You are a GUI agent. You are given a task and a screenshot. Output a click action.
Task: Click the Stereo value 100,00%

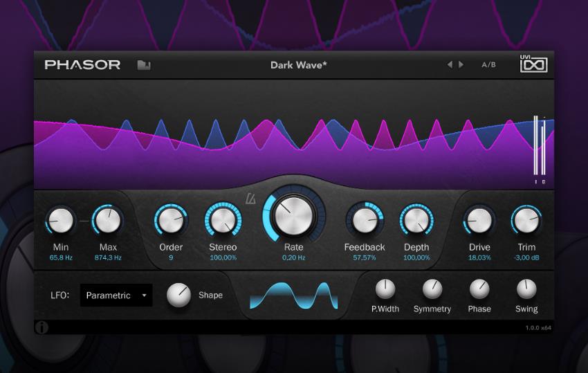click(x=223, y=258)
